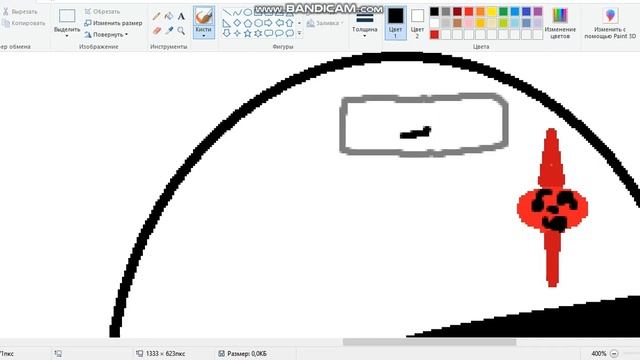640x360 pixels.
Task: Choose the diamond shape
Action: (x=237, y=23)
